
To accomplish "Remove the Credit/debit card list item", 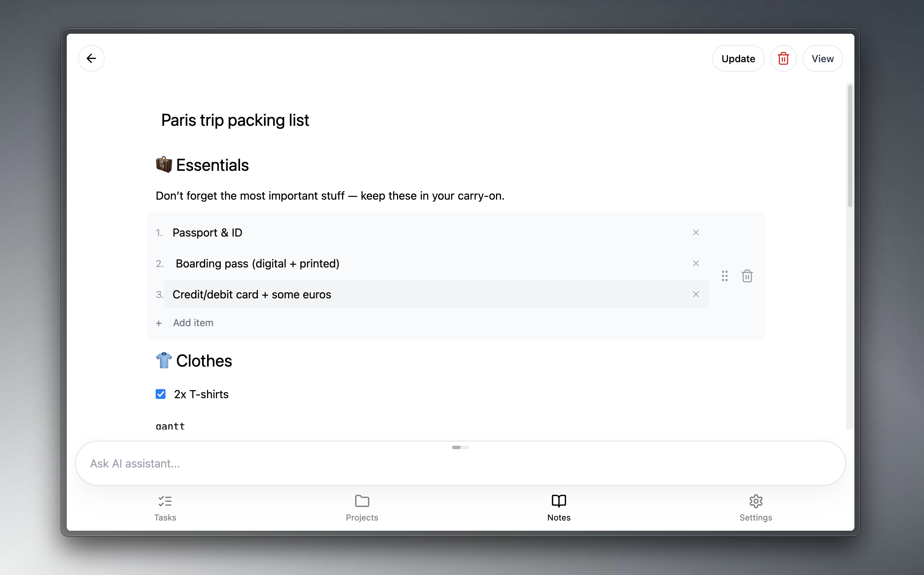I will pyautogui.click(x=696, y=294).
